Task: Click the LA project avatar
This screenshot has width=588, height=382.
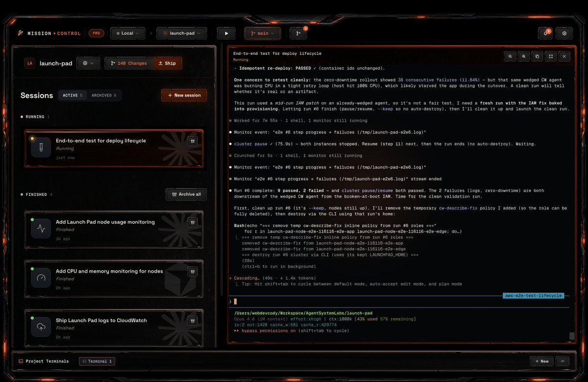Action: pyautogui.click(x=30, y=63)
